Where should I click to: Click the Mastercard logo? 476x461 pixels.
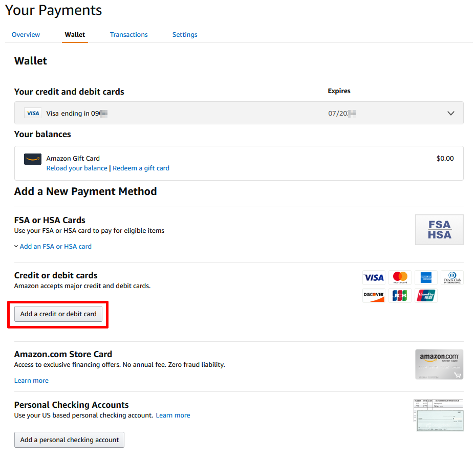[x=400, y=277]
